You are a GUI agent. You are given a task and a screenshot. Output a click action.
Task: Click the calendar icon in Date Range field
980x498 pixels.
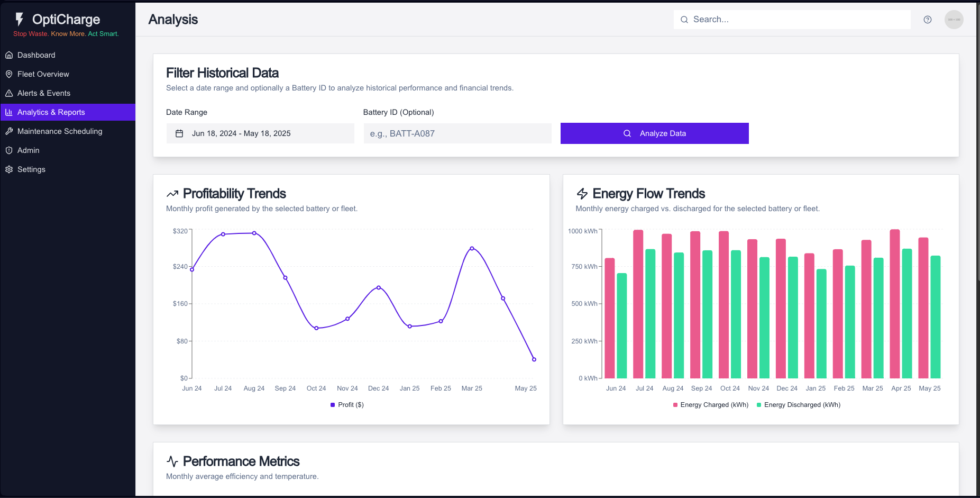(x=180, y=133)
